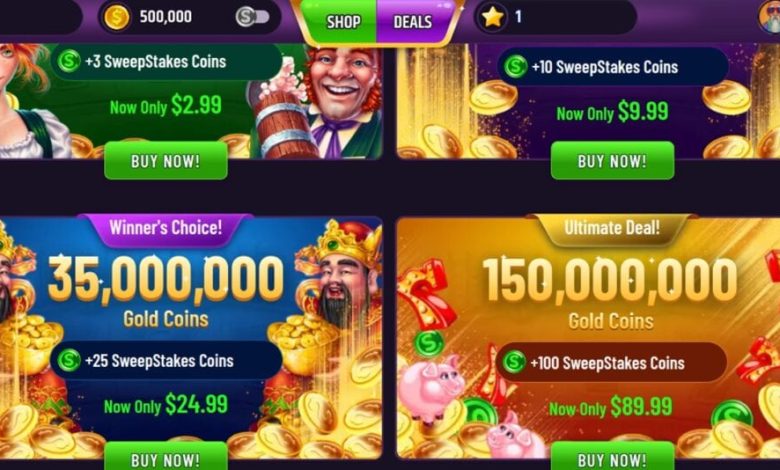Screen dimensions: 780x470
Task: Click green coin icon beside +25 SweepStakes Coins
Action: (x=69, y=360)
